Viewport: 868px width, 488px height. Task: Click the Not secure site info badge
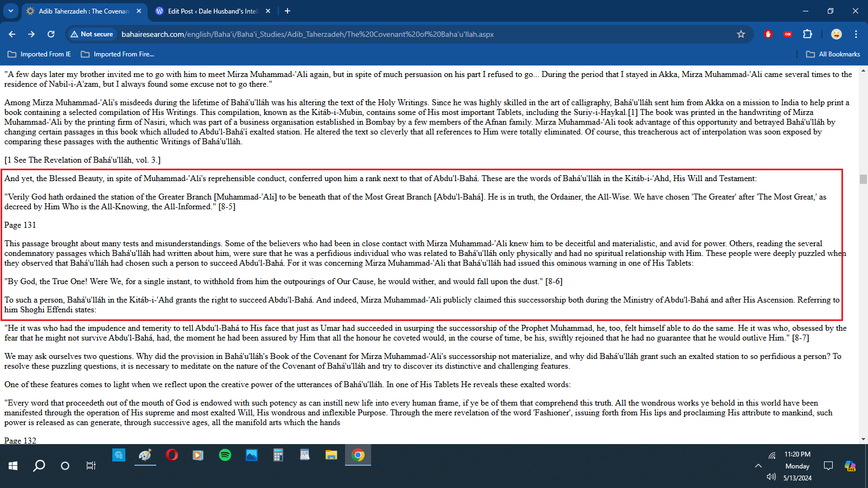tap(92, 34)
